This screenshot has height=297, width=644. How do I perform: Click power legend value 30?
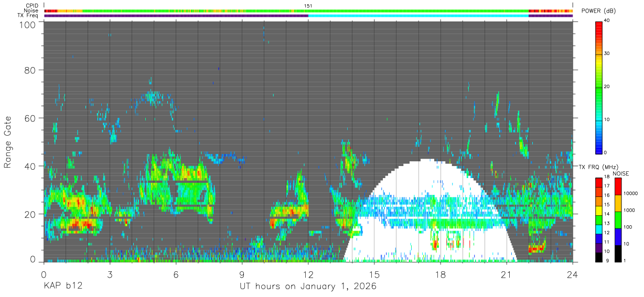(x=608, y=53)
